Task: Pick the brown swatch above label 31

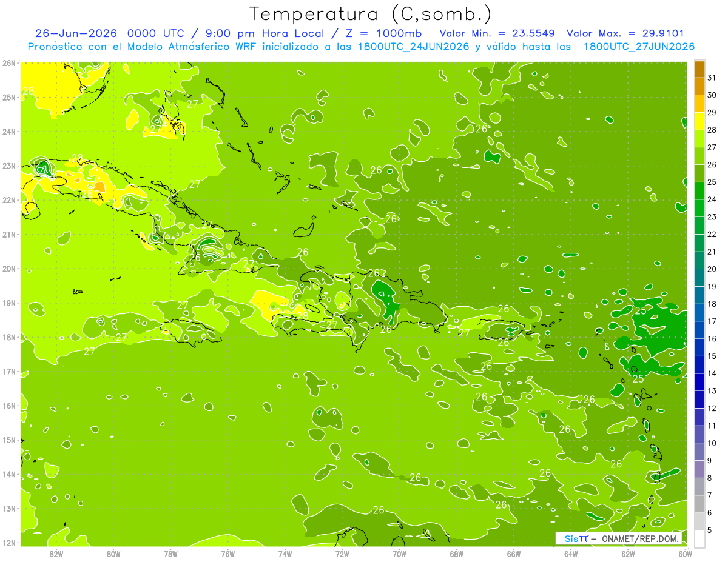Action: pos(699,70)
